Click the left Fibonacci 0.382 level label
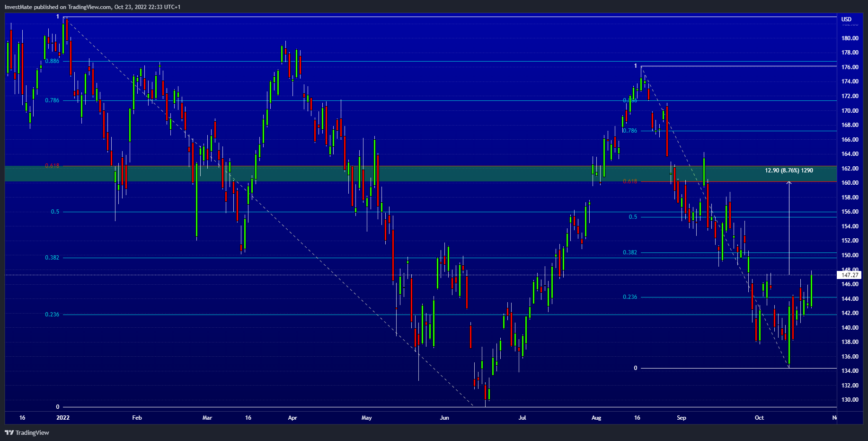Viewport: 868px width, 441px height. (52, 258)
